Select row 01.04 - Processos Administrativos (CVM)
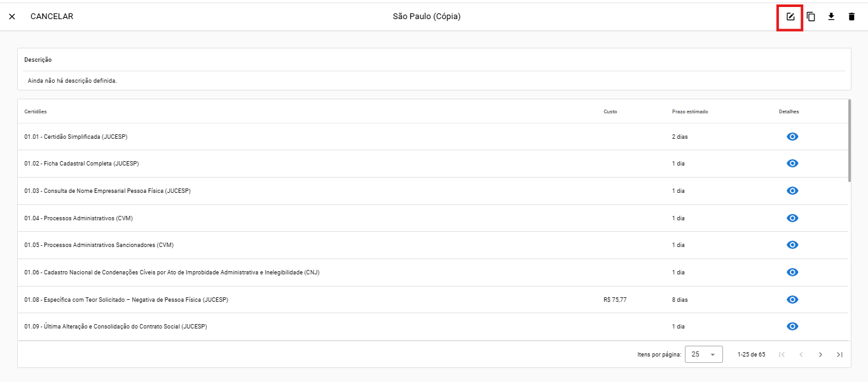 [x=432, y=218]
